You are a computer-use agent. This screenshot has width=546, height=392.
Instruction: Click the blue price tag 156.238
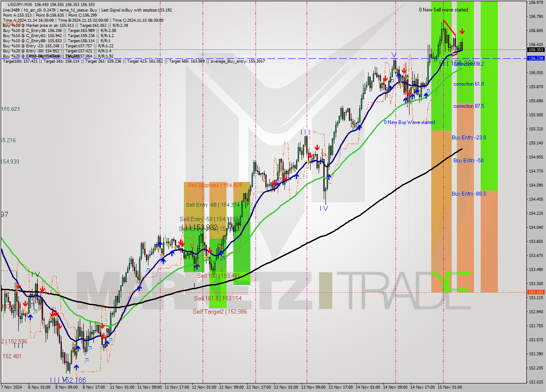[536, 58]
